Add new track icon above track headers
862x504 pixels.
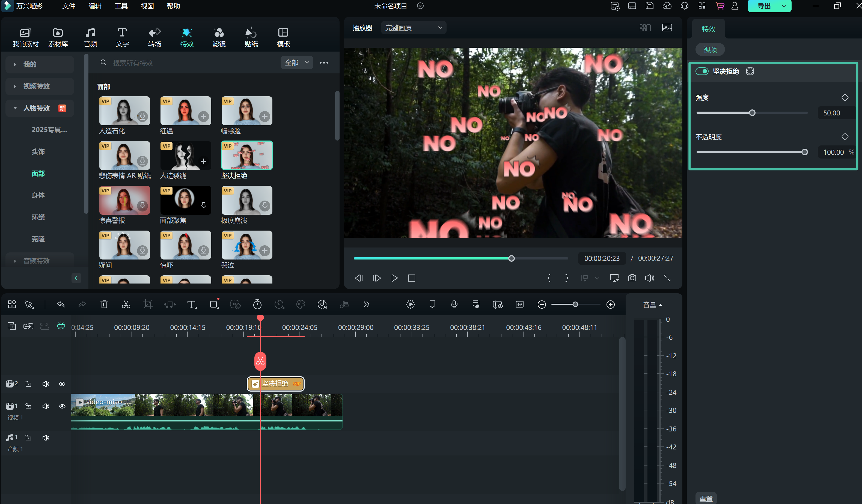point(12,326)
